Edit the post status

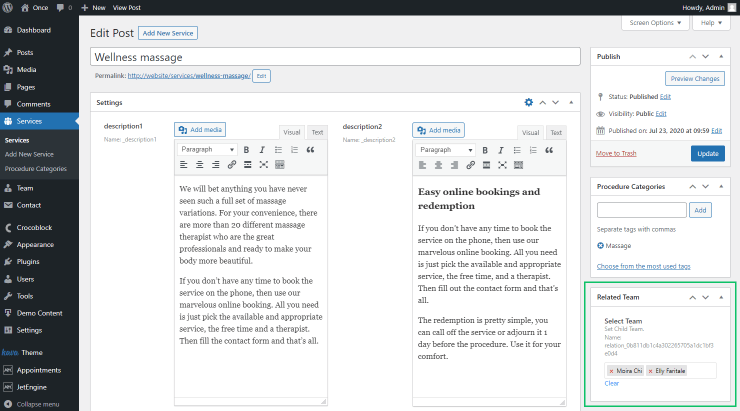point(665,96)
